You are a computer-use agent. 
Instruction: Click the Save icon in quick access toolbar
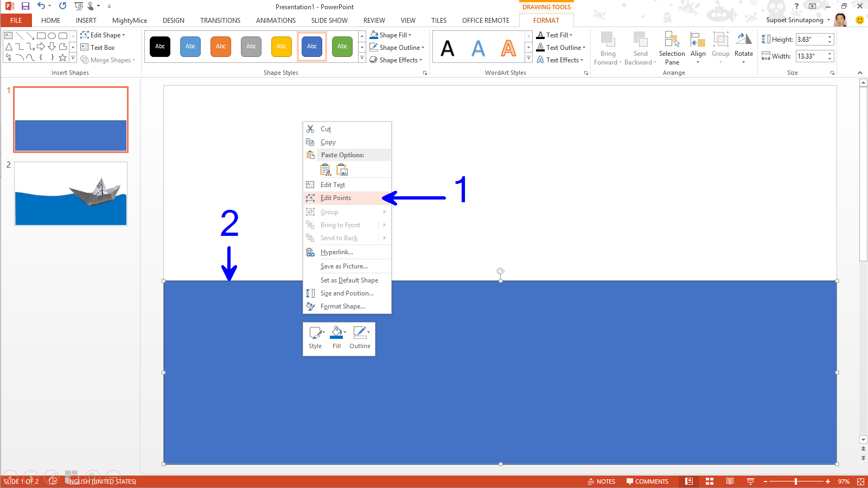tap(25, 6)
